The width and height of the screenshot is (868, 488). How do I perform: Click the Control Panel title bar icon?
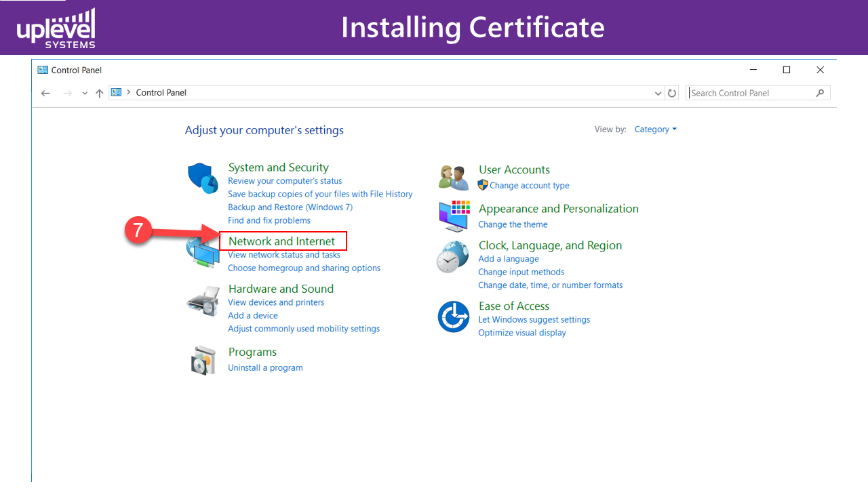click(43, 70)
